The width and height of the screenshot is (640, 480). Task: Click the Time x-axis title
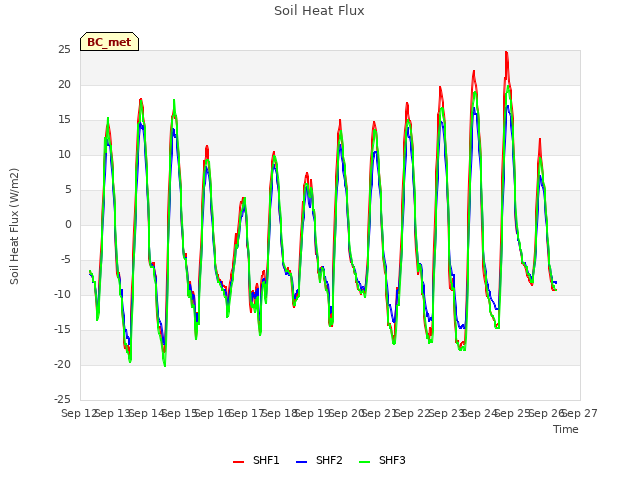click(566, 429)
